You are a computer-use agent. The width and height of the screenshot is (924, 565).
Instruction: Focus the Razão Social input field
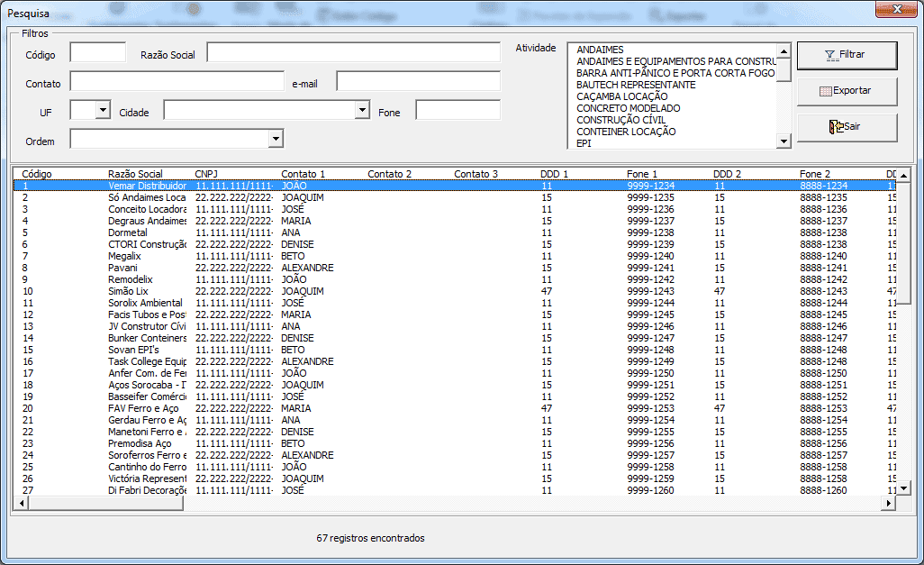point(354,52)
